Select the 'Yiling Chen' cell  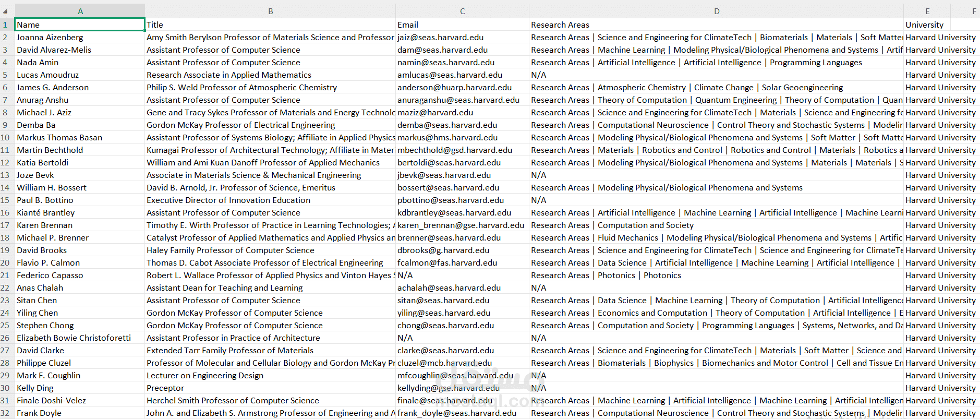[80, 313]
